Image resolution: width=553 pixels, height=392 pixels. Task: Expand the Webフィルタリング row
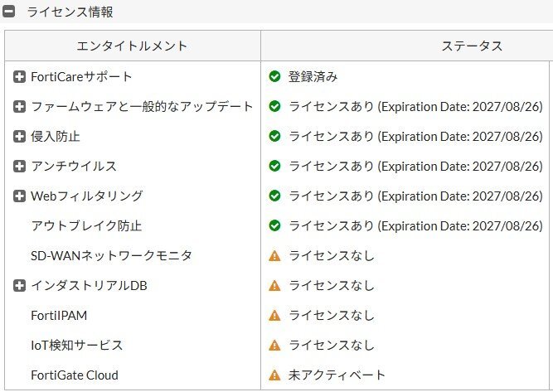tap(20, 196)
